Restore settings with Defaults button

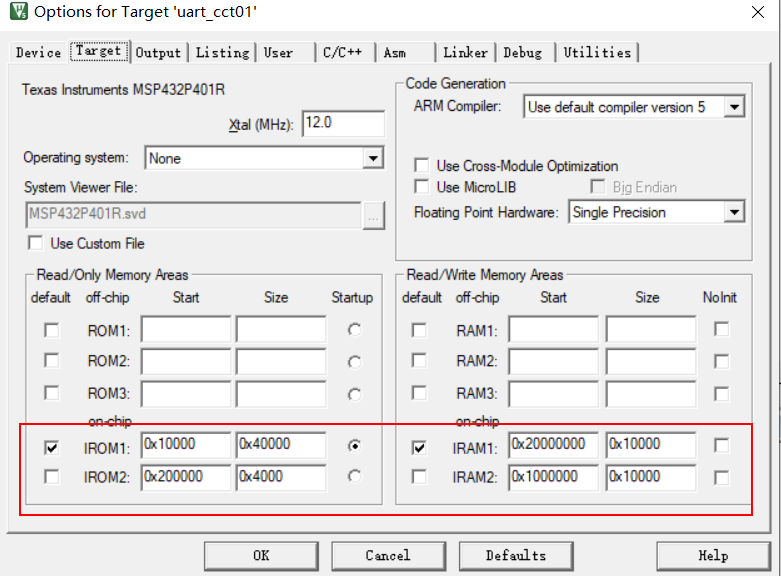click(516, 556)
